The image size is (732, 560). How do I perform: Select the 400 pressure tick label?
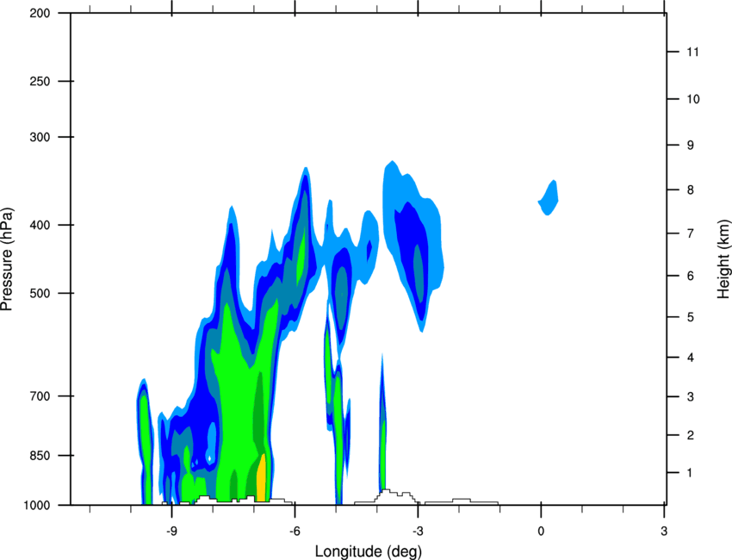(x=40, y=225)
